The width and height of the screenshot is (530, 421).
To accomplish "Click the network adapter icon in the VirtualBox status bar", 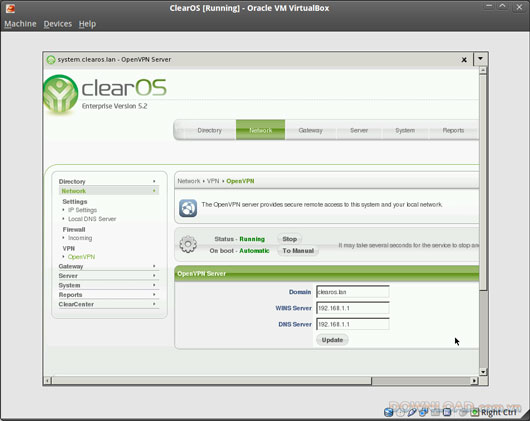I will [x=423, y=412].
